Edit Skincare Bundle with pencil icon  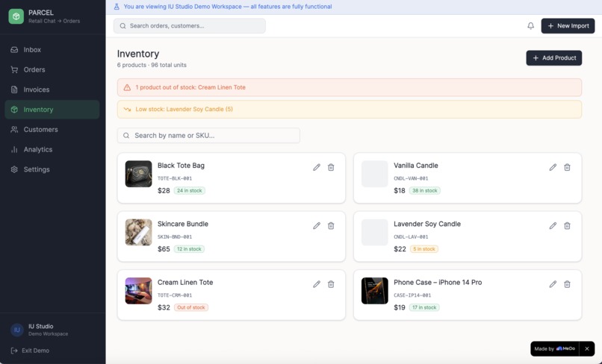(x=317, y=225)
